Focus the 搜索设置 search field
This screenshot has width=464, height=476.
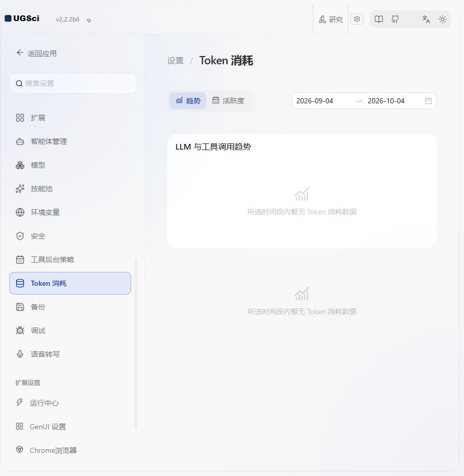tap(73, 83)
